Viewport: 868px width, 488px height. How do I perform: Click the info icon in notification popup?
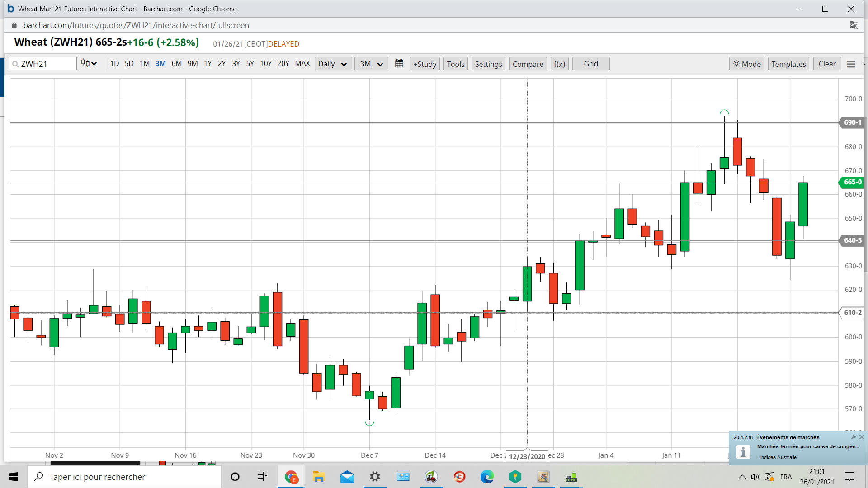[743, 452]
